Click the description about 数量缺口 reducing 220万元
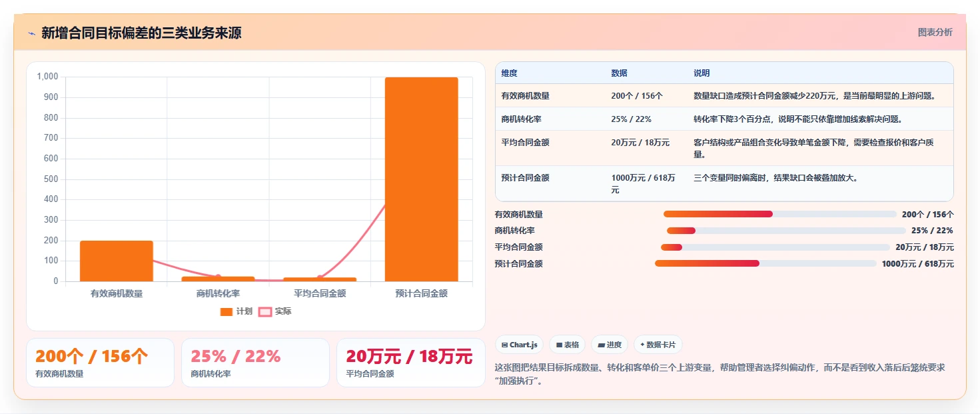 coord(814,96)
